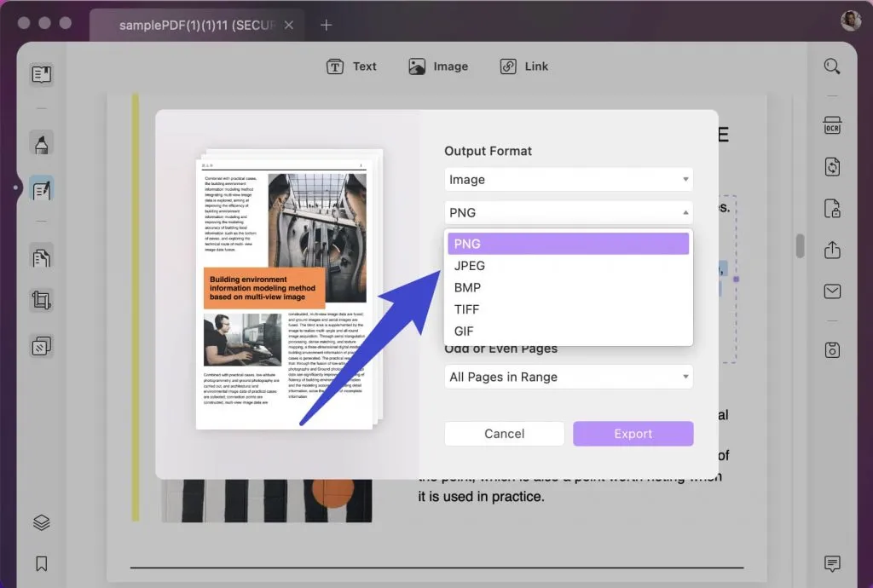
Task: Click the Share upload icon
Action: pyautogui.click(x=832, y=250)
